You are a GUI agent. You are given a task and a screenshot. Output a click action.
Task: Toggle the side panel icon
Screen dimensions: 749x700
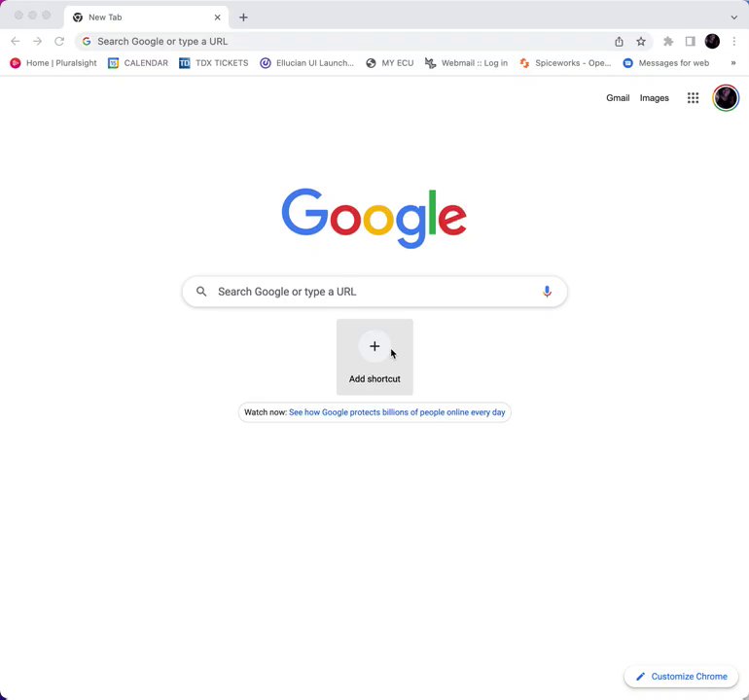click(x=690, y=42)
